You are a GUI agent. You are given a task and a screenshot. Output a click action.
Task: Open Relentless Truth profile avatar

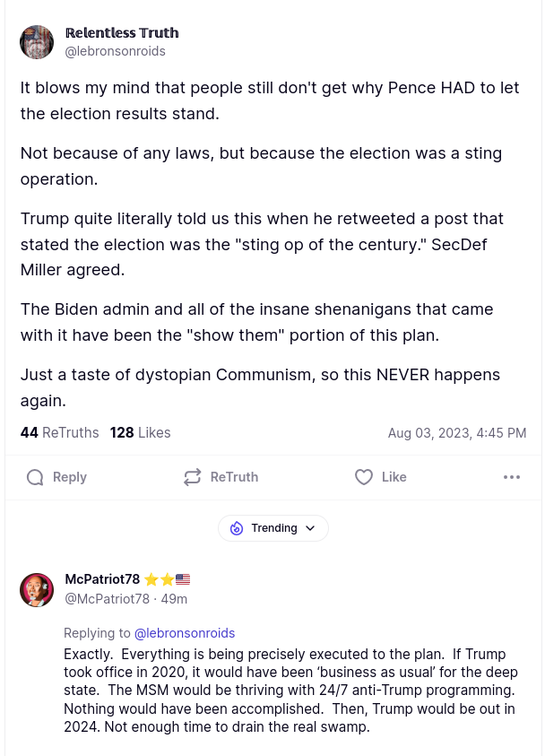coord(37,42)
